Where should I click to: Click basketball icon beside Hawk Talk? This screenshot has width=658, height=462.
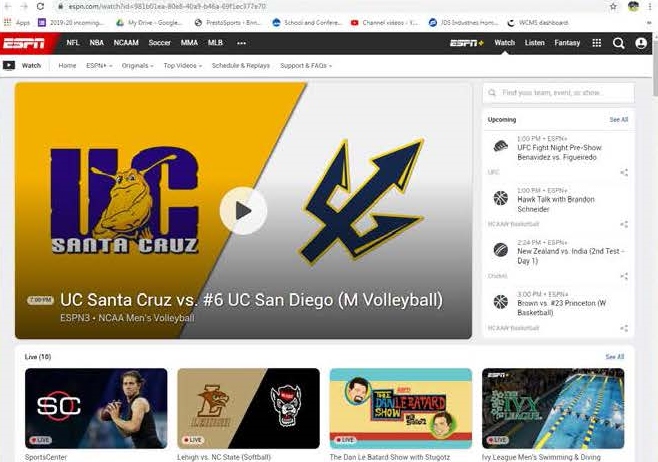tap(500, 198)
